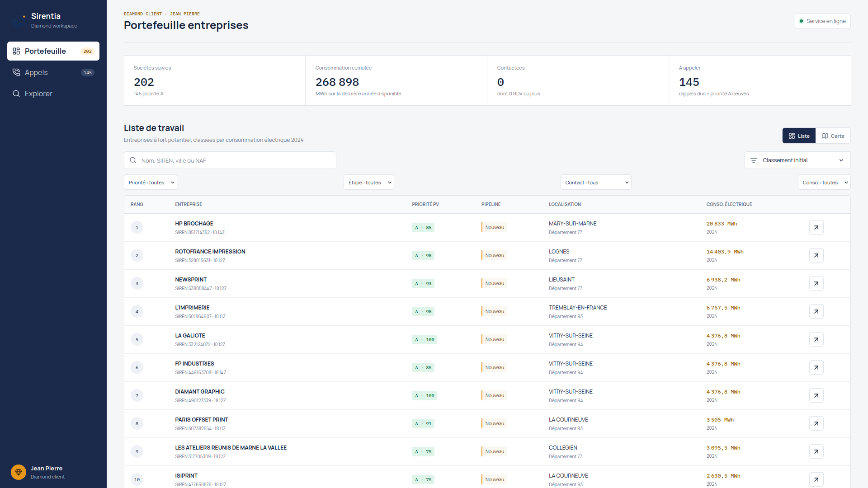Click the Consommation cumulée 268 898 card
The height and width of the screenshot is (488, 868).
click(396, 80)
